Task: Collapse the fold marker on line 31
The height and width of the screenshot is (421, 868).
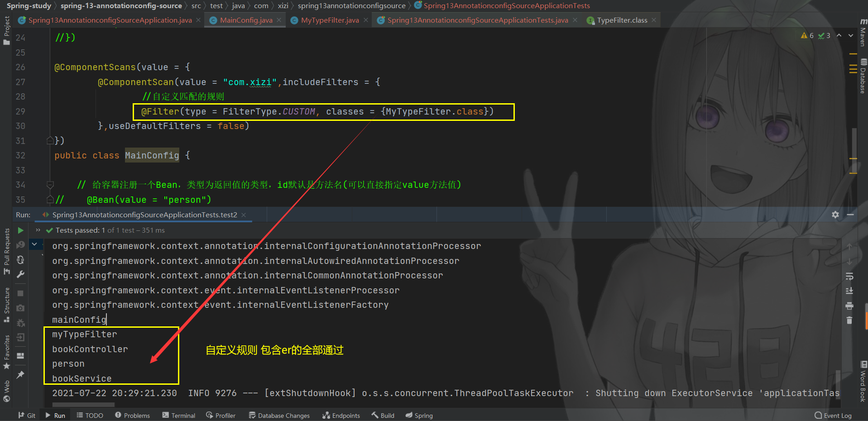Action: point(50,141)
